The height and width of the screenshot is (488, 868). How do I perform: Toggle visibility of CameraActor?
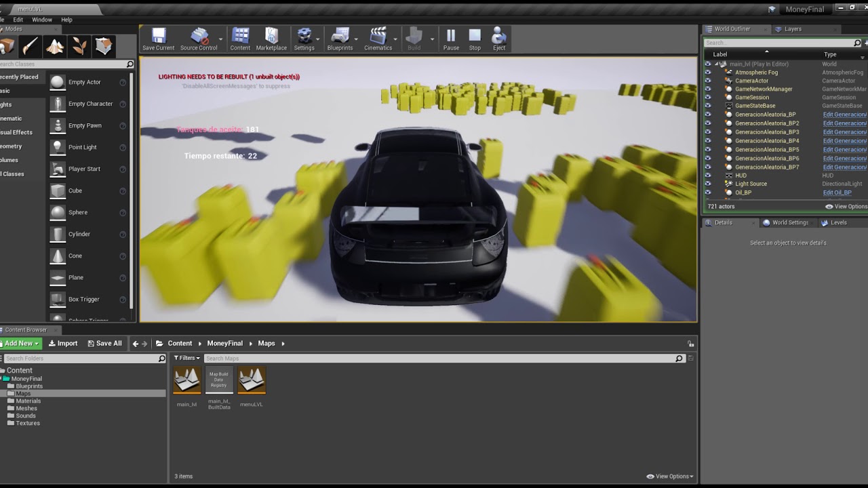click(x=708, y=81)
